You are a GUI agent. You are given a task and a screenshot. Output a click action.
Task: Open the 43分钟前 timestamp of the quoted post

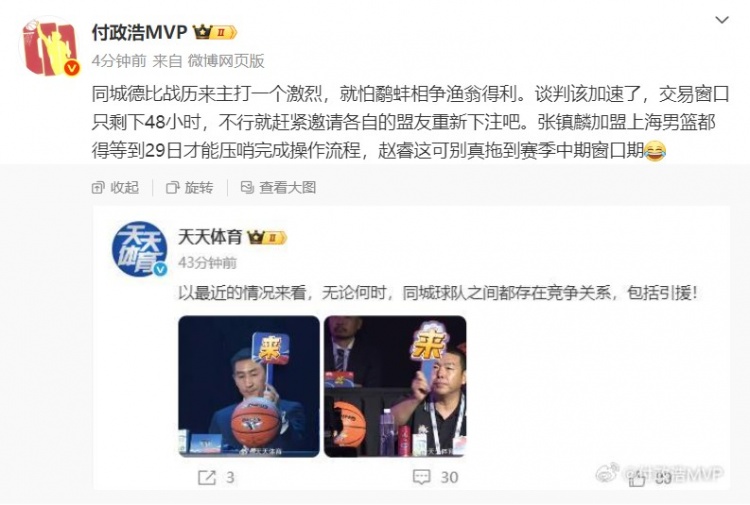pos(207,263)
